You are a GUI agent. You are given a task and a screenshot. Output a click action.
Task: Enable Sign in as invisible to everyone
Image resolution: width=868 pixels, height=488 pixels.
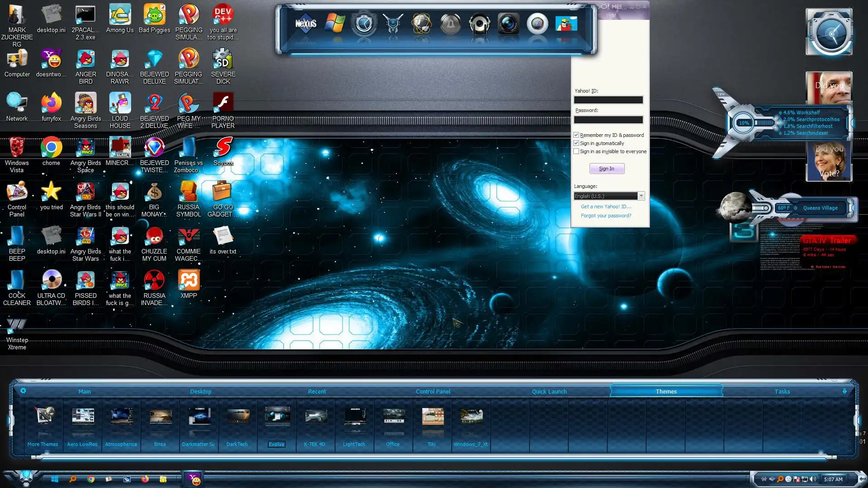576,151
